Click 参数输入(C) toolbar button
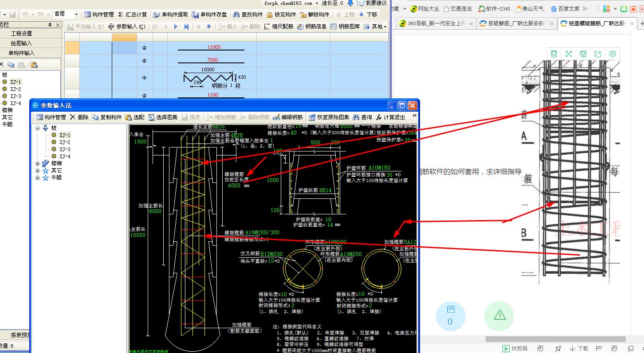 (x=126, y=27)
